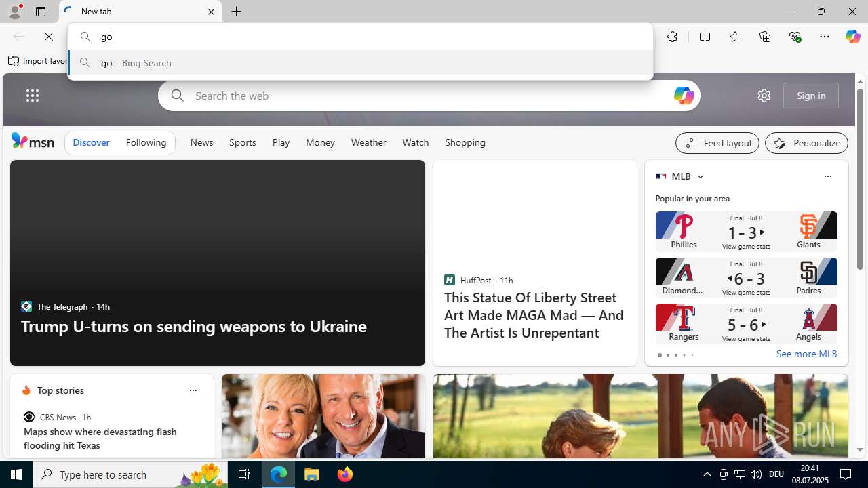Switch to the Following tab
This screenshot has width=868, height=488.
point(146,142)
